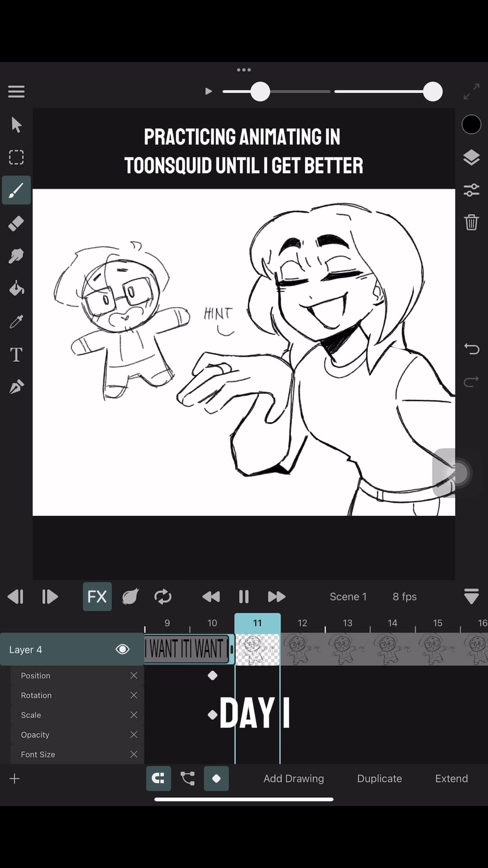The image size is (488, 868).
Task: Toggle loop playback
Action: click(x=163, y=597)
